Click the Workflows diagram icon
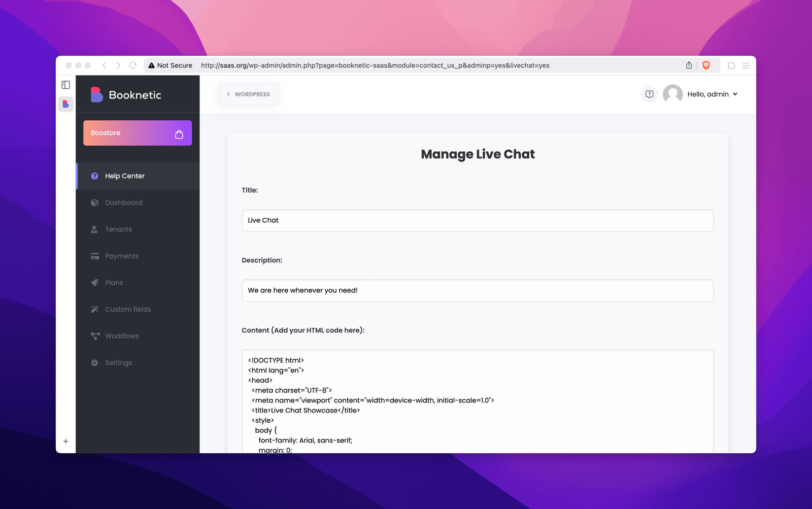Image resolution: width=812 pixels, height=509 pixels. pos(95,336)
